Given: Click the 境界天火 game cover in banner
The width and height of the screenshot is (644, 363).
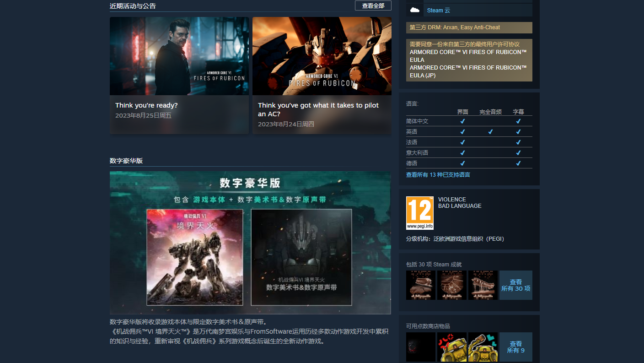Looking at the screenshot, I should 195,257.
